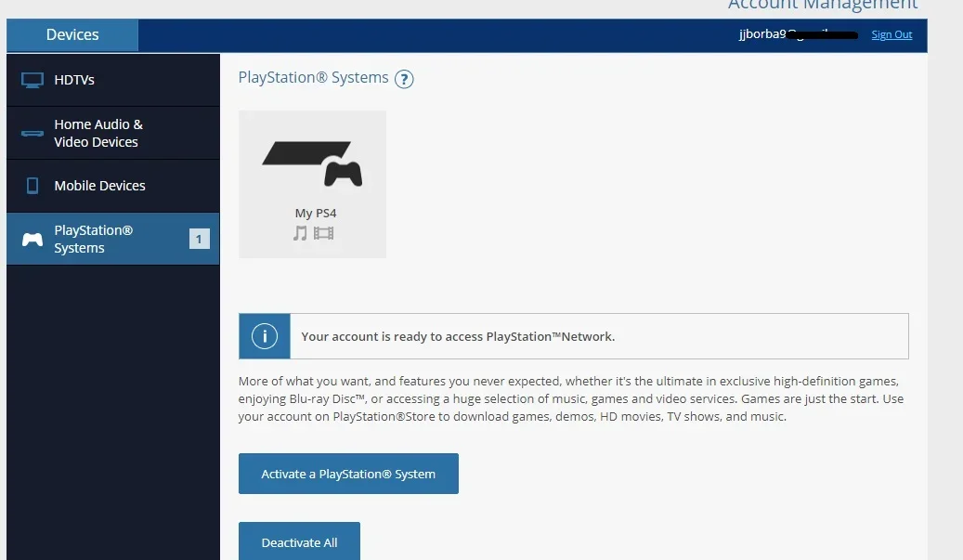The image size is (963, 560).
Task: Click the Account Management page title
Action: point(823,5)
